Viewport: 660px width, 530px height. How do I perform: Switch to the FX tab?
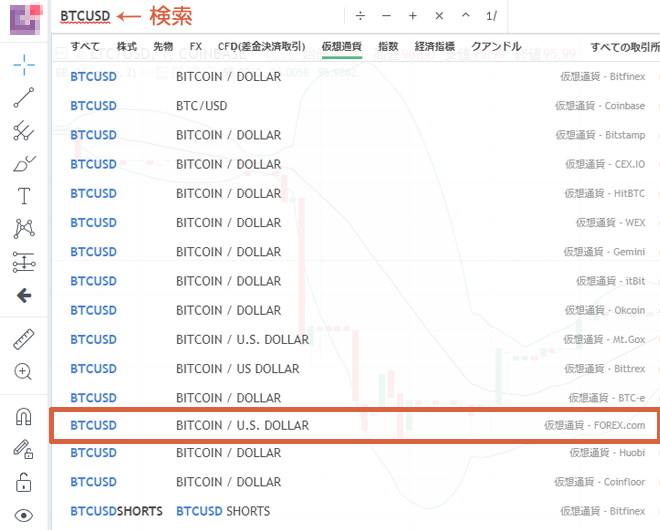196,47
